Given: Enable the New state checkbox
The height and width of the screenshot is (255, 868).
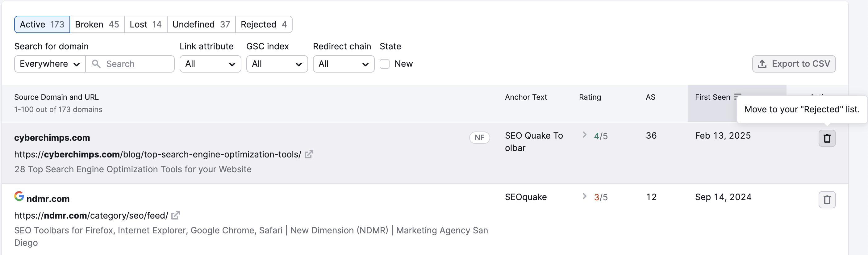Looking at the screenshot, I should pyautogui.click(x=385, y=64).
